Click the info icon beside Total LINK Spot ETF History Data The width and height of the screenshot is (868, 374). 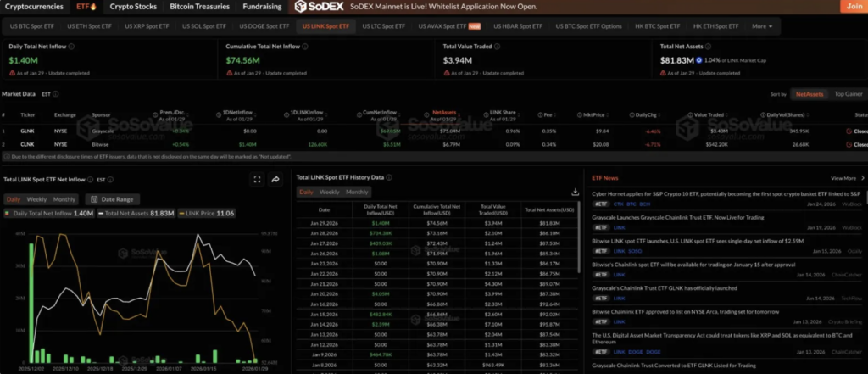click(x=389, y=177)
